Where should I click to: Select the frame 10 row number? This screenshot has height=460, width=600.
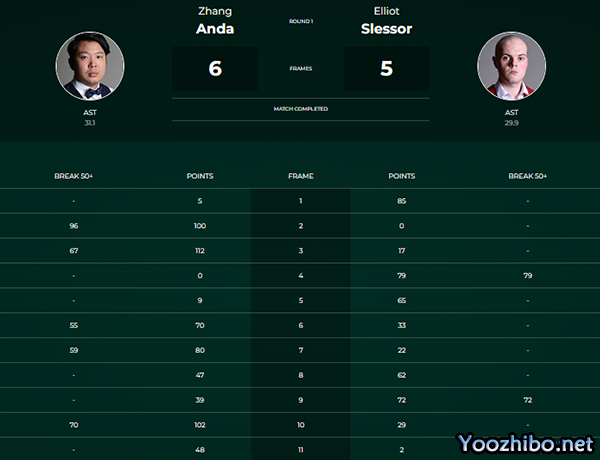pos(300,424)
